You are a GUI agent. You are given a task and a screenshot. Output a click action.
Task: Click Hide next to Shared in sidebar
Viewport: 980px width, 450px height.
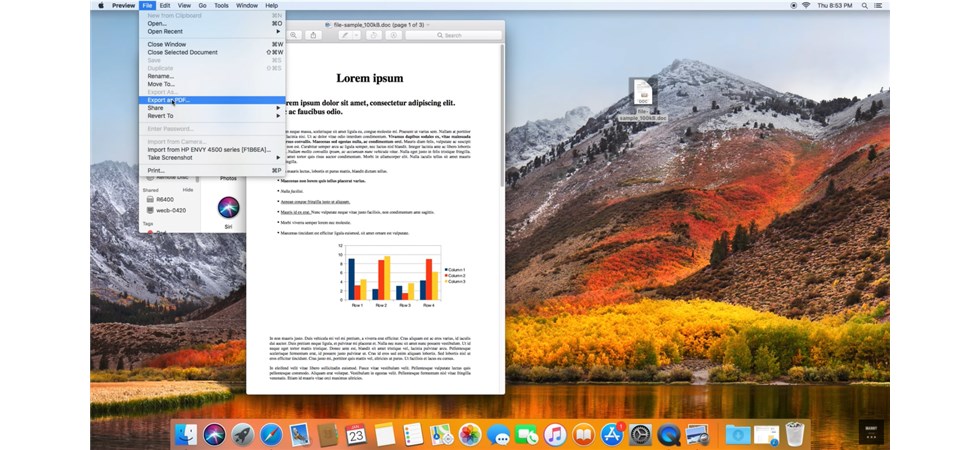pos(187,189)
